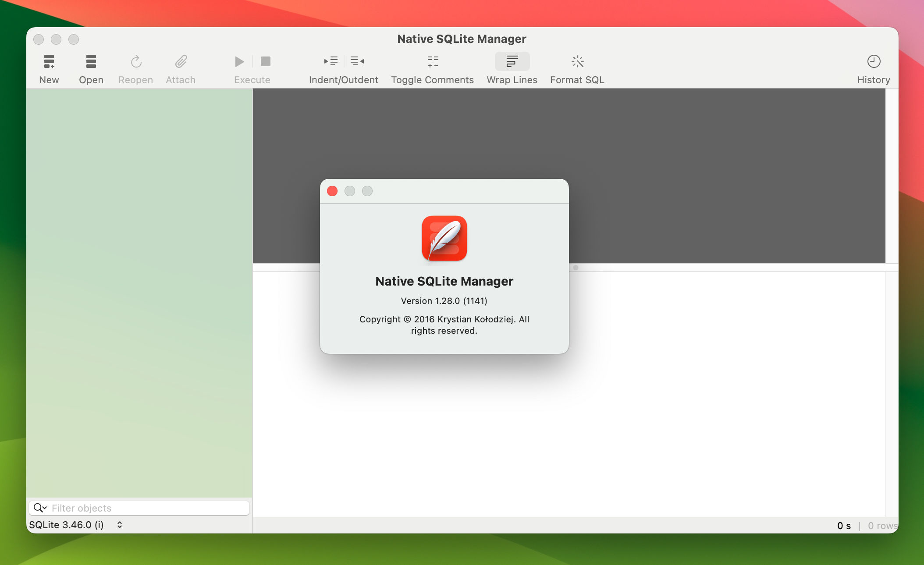The width and height of the screenshot is (924, 565).
Task: Open the History clock icon
Action: pyautogui.click(x=874, y=61)
